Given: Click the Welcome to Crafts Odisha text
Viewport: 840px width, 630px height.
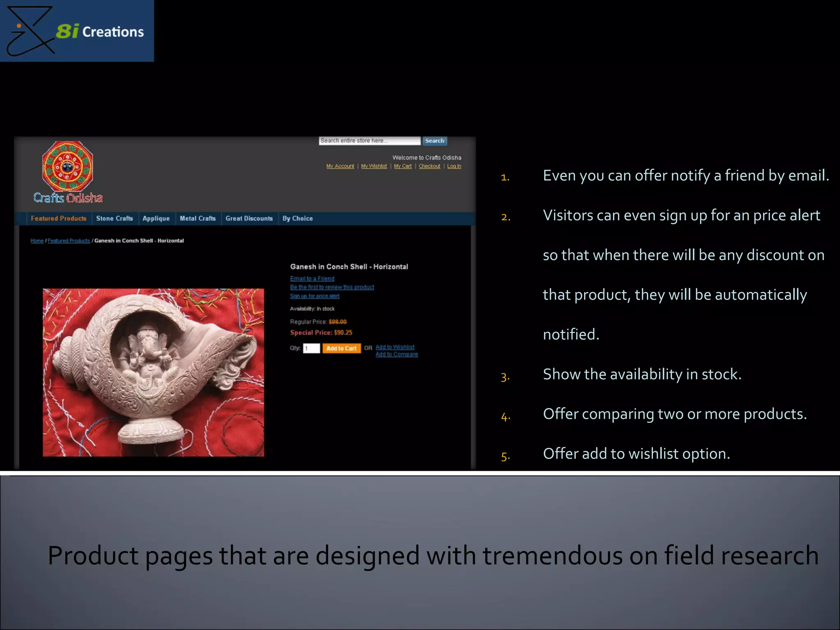Looking at the screenshot, I should pyautogui.click(x=427, y=157).
